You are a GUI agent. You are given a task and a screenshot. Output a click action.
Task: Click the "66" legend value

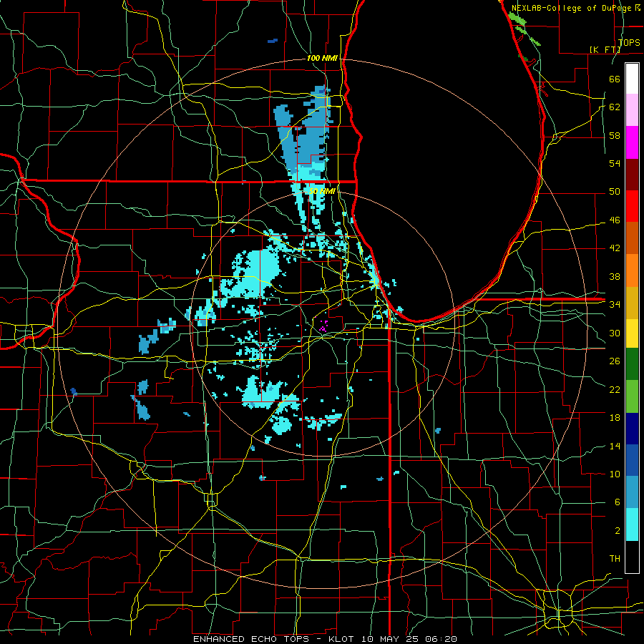[x=615, y=79]
